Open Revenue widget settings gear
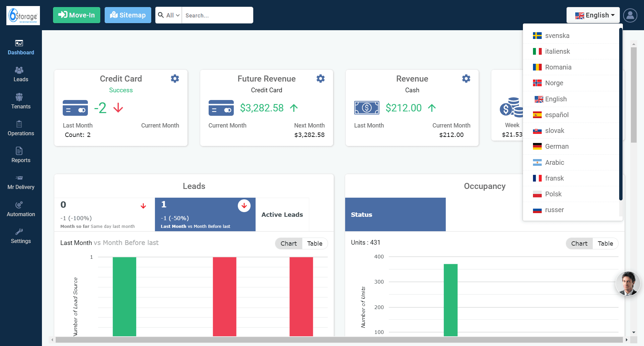The image size is (644, 346). 466,79
